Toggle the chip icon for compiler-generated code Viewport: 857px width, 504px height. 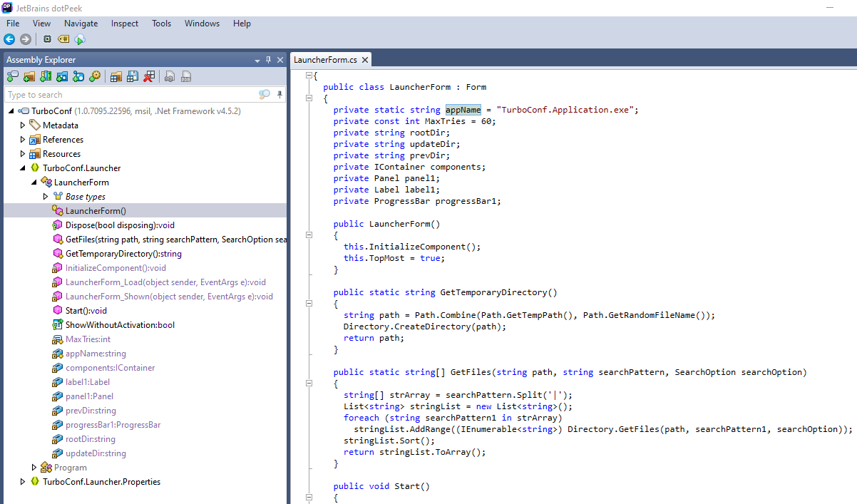click(47, 39)
